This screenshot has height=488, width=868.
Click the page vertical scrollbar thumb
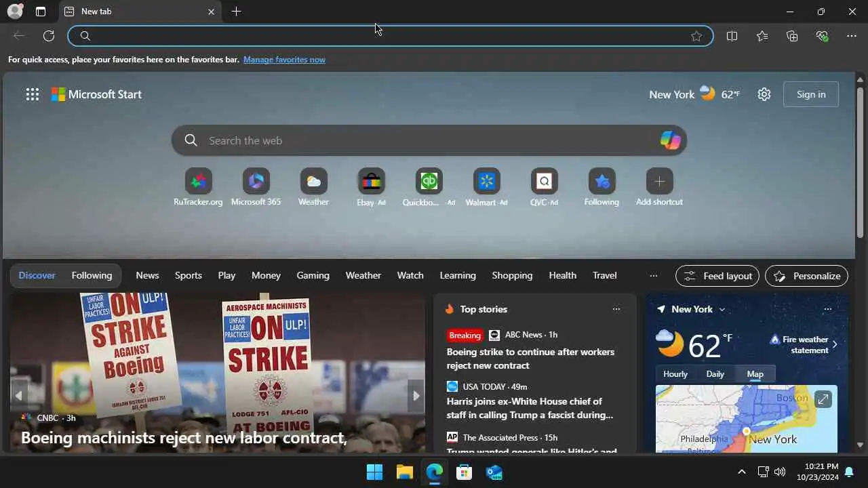point(860,161)
